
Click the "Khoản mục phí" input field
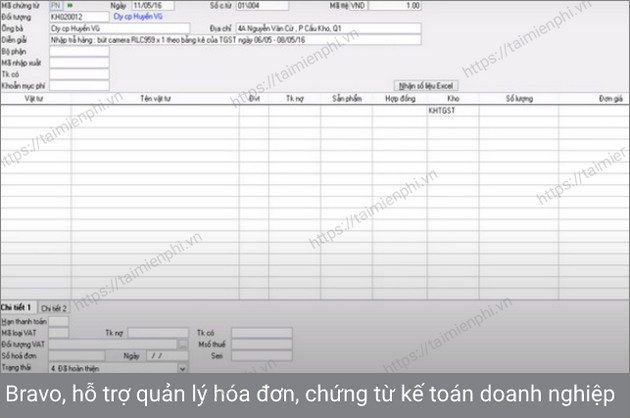click(x=78, y=84)
